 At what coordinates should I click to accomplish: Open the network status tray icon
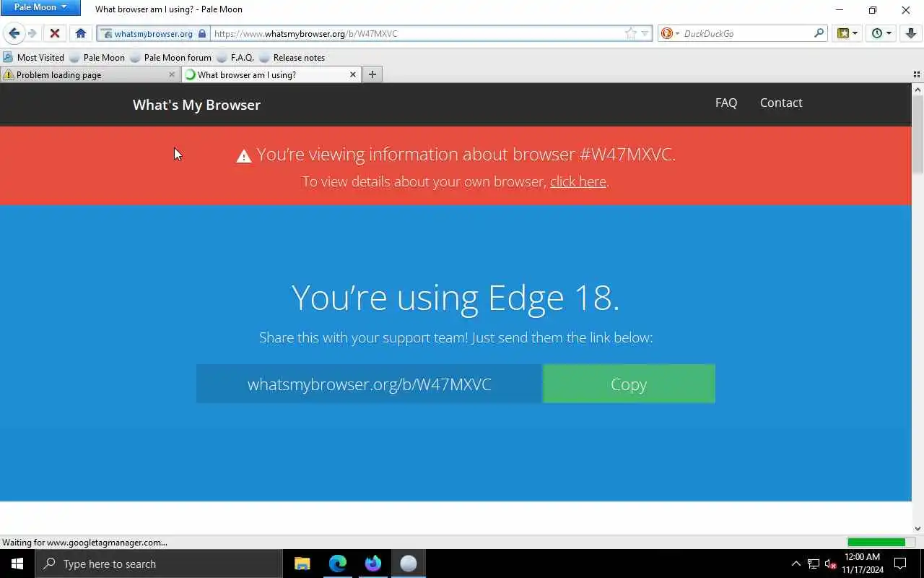[814, 564]
